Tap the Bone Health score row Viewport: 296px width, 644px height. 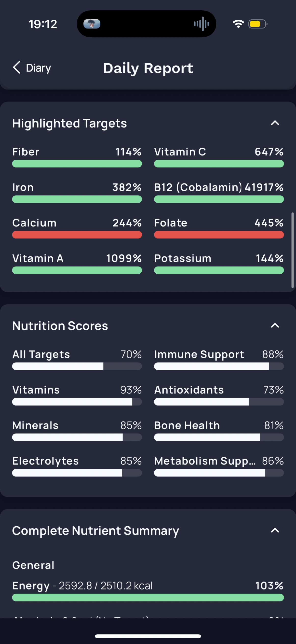219,430
